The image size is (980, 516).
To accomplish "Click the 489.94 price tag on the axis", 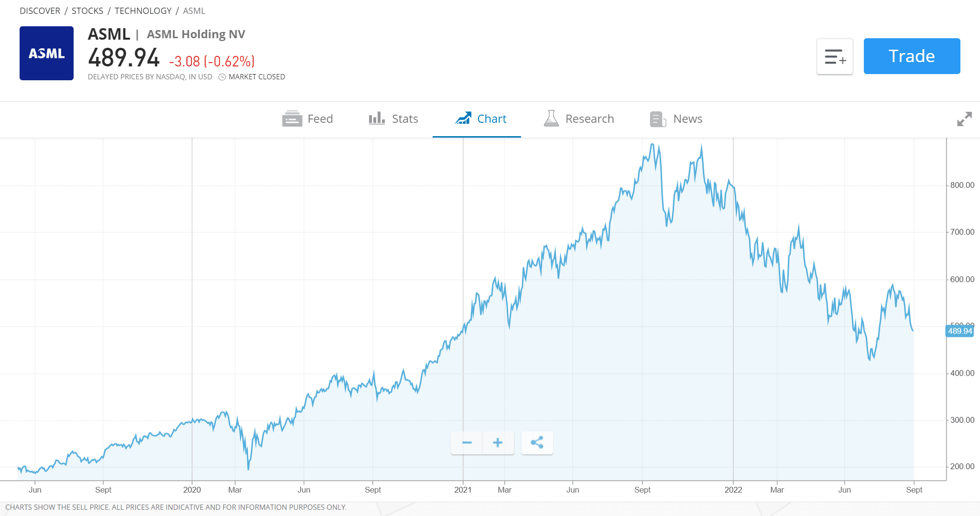I will coord(959,331).
